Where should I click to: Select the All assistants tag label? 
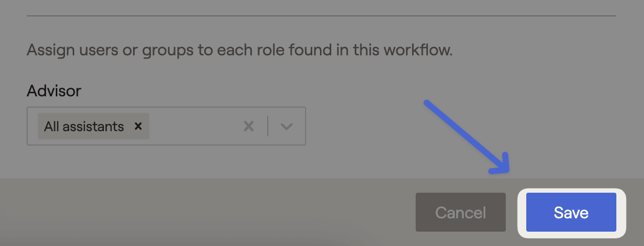click(x=84, y=127)
